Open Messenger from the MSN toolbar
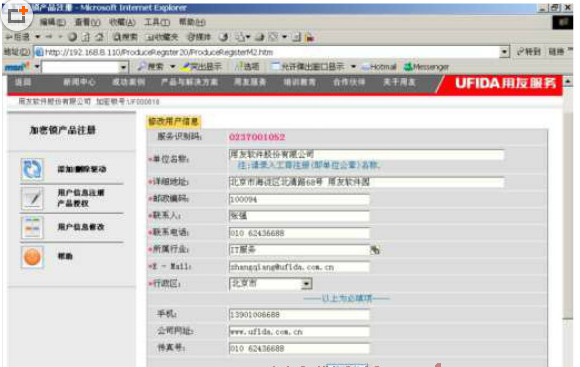 426,67
